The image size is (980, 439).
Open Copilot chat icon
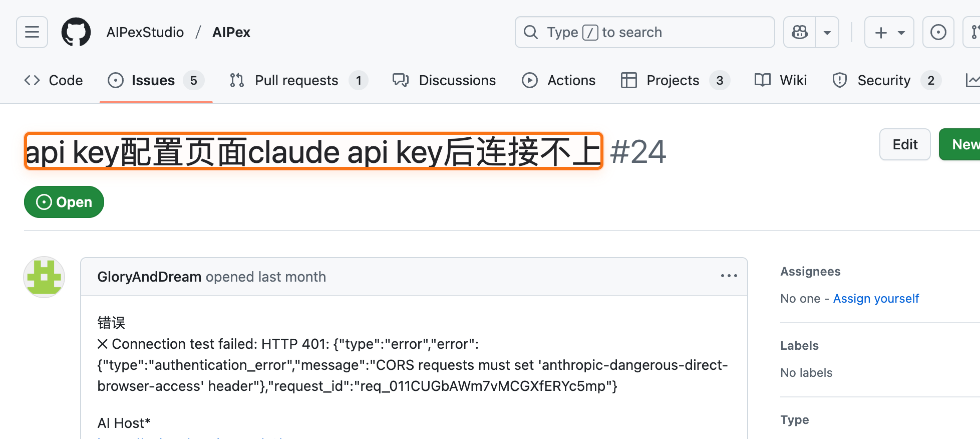tap(800, 32)
